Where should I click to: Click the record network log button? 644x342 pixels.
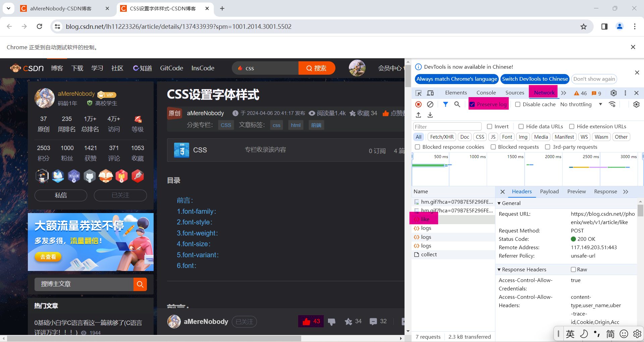coord(418,105)
